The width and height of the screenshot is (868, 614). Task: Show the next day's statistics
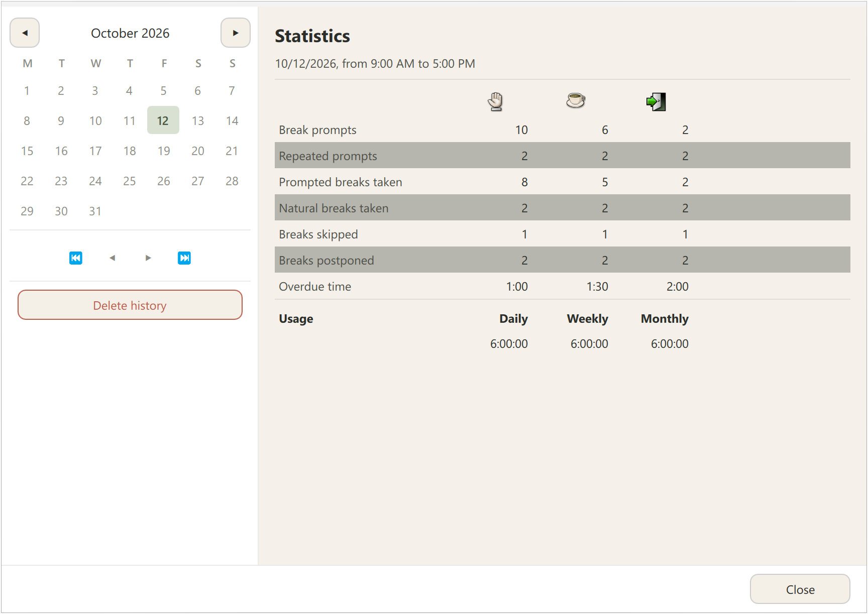tap(148, 258)
